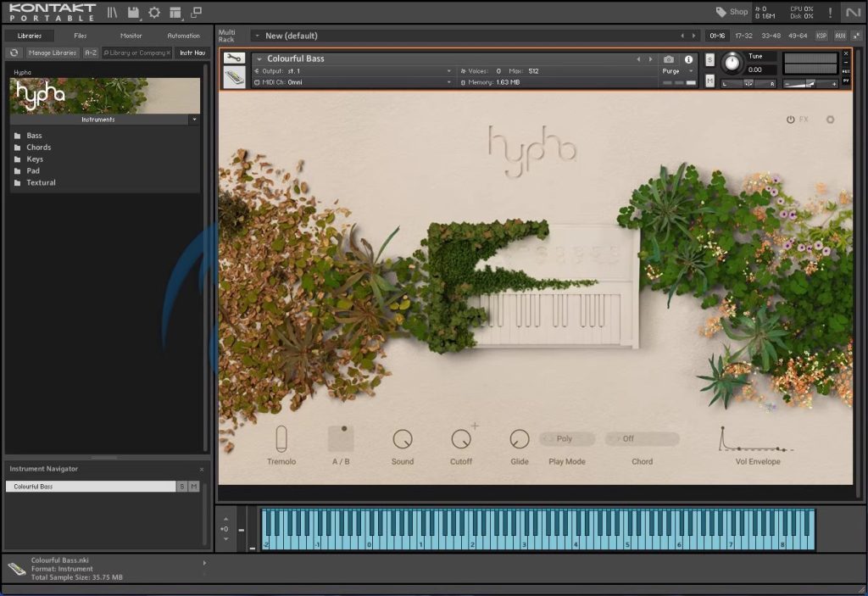The width and height of the screenshot is (868, 596).
Task: Click the Manage Libraries button
Action: coord(53,53)
